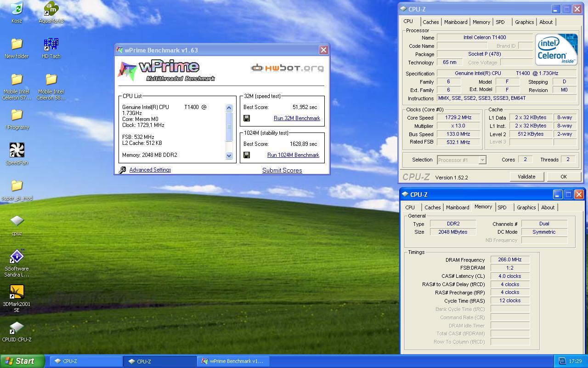Click the Channels # Dual value

(x=544, y=224)
